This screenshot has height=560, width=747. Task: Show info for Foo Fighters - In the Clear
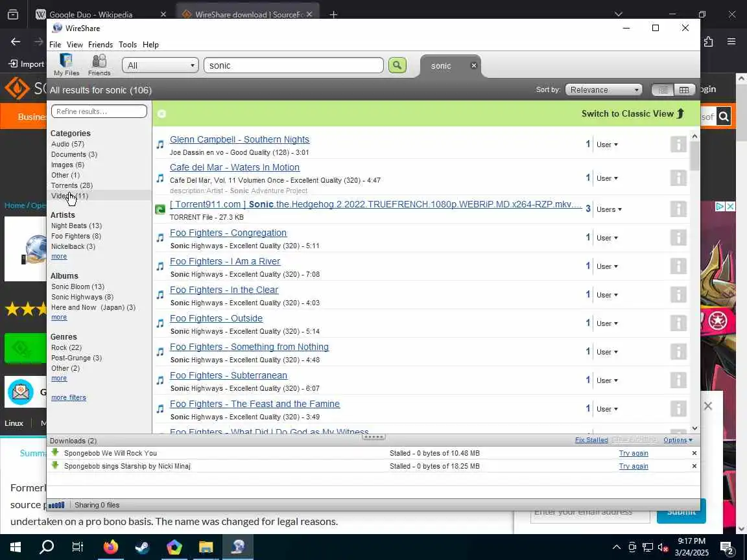click(678, 294)
